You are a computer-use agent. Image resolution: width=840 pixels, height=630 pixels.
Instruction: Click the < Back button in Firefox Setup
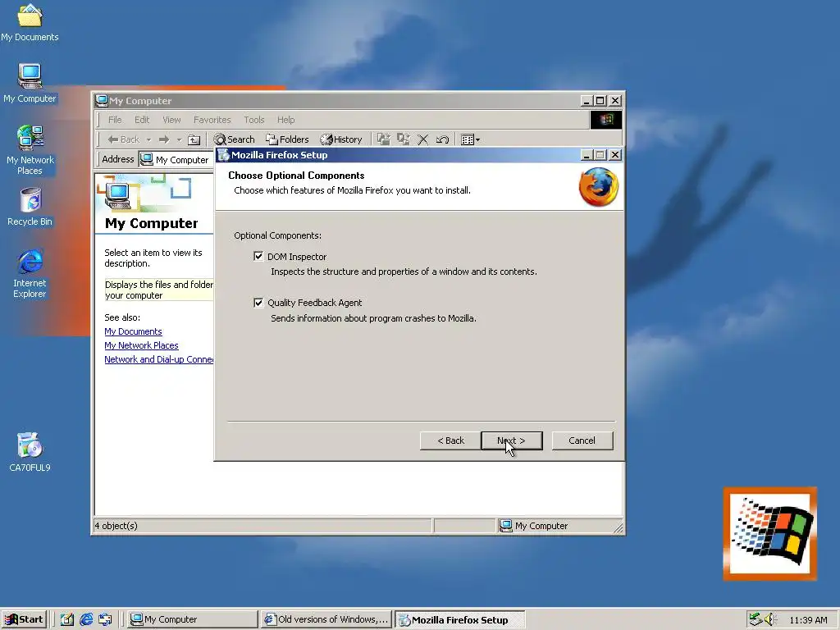click(450, 441)
